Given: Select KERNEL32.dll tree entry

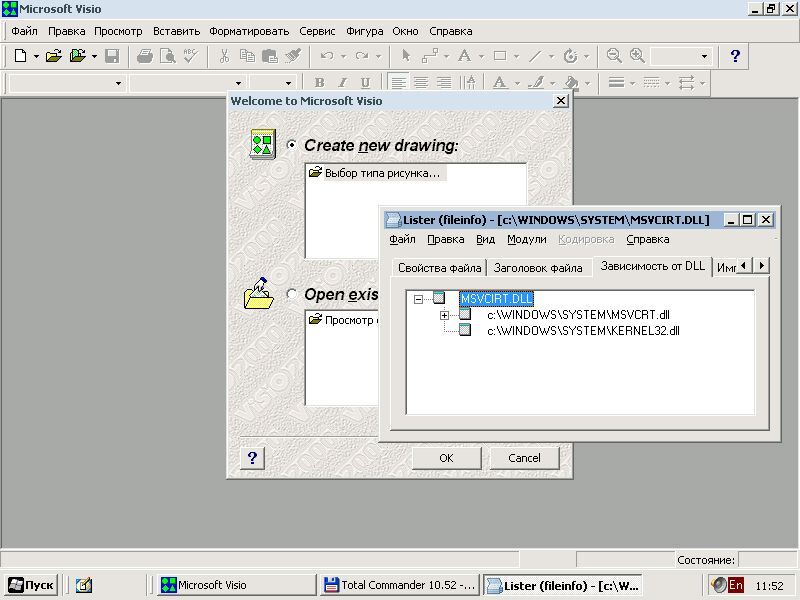Looking at the screenshot, I should tap(583, 331).
